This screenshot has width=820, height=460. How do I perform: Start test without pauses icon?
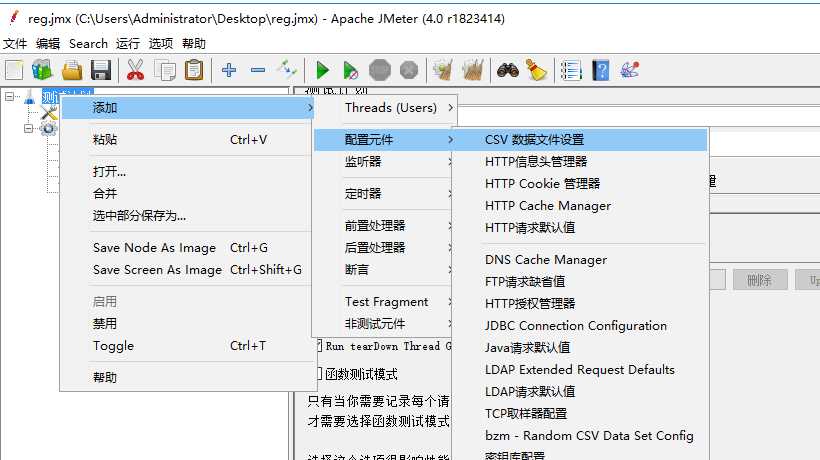tap(350, 70)
